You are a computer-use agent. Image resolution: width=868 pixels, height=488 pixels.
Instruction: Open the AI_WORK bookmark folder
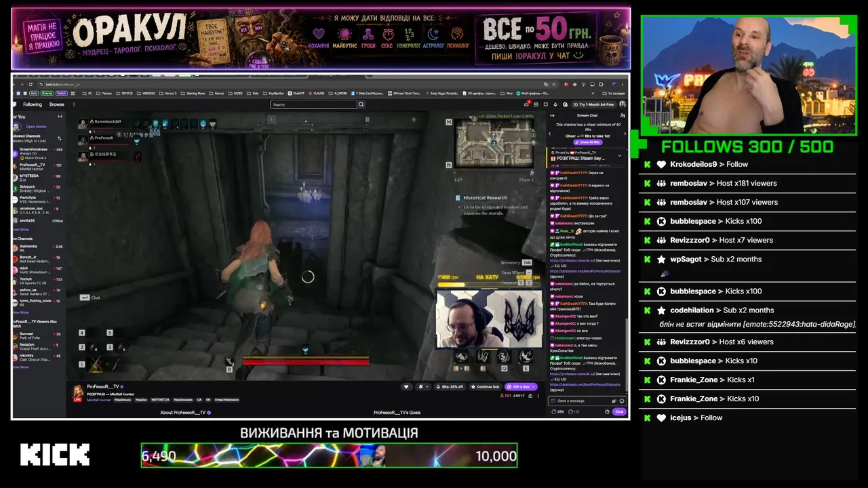coord(338,93)
